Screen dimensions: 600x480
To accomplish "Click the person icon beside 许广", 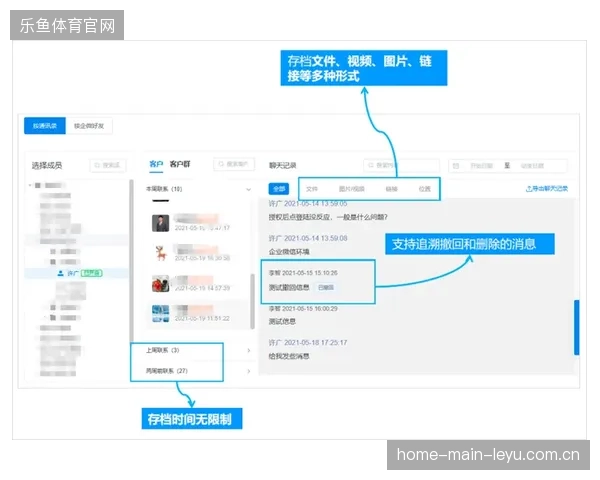I will pos(60,273).
